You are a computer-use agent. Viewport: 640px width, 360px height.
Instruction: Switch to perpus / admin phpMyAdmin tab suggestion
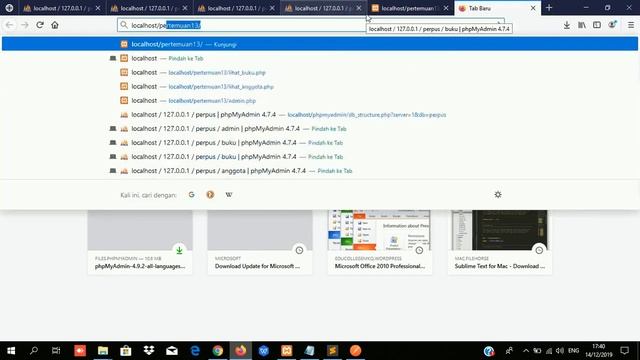[x=320, y=129]
